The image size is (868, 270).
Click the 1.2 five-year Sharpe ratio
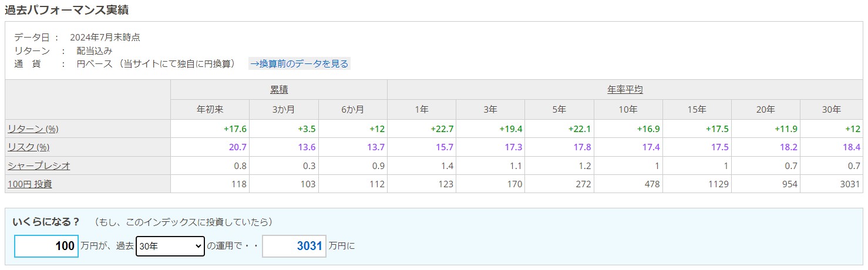point(585,166)
